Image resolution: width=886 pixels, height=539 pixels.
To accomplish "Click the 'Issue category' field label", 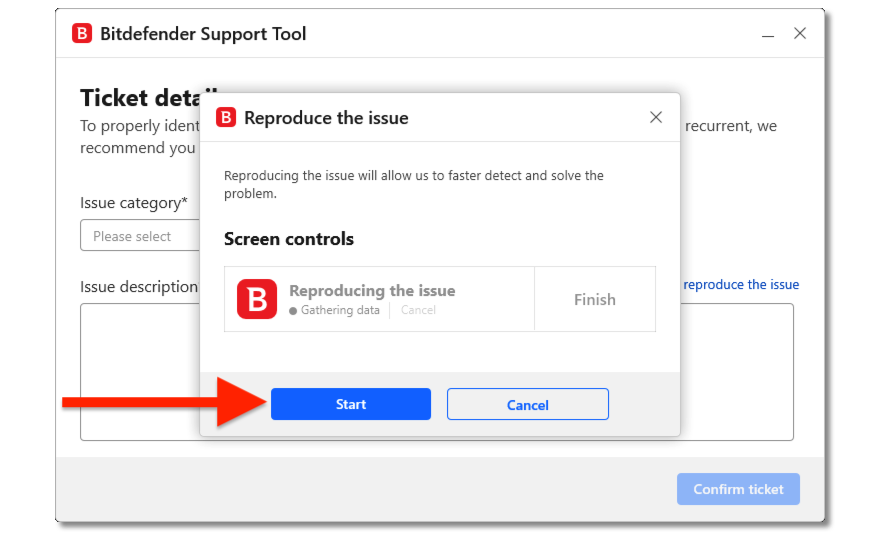I will click(134, 203).
